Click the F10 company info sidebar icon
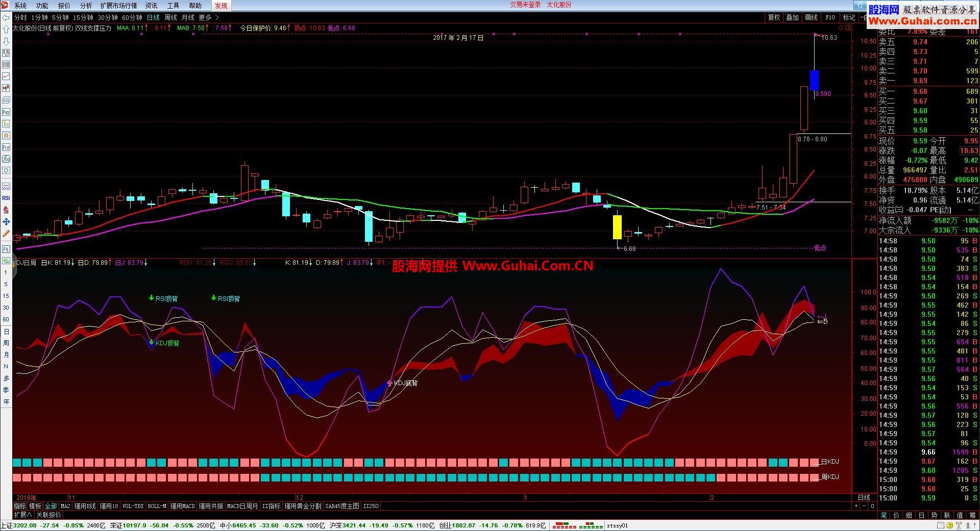 click(x=6, y=112)
